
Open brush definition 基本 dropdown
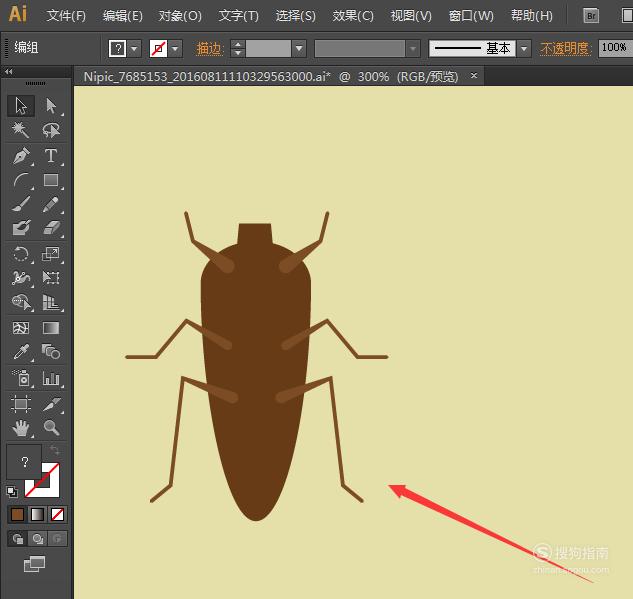524,48
